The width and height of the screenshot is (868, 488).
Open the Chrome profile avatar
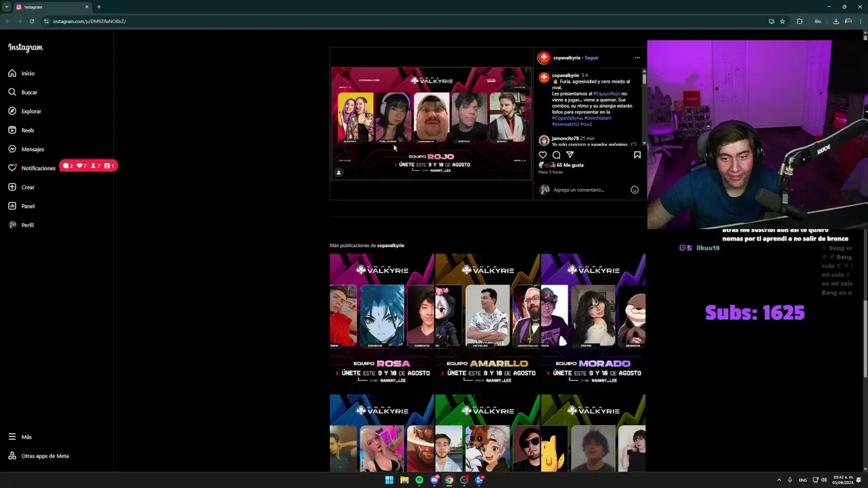(848, 21)
